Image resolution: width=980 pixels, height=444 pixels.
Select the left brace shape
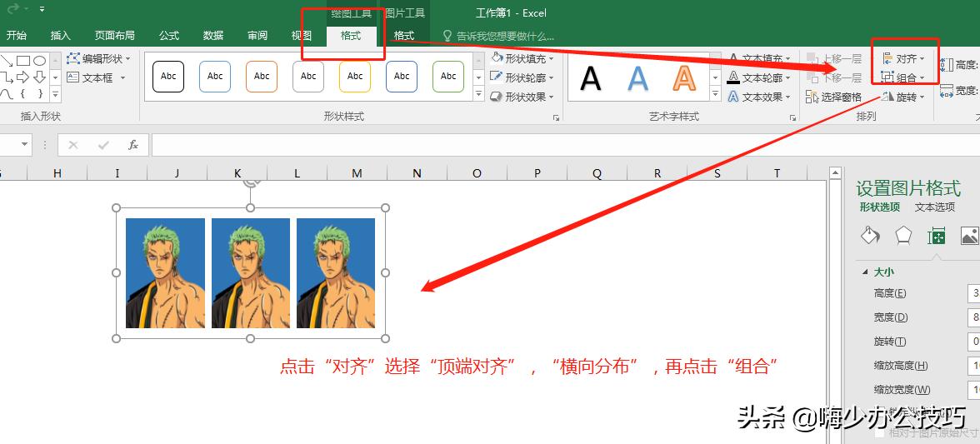tap(23, 94)
